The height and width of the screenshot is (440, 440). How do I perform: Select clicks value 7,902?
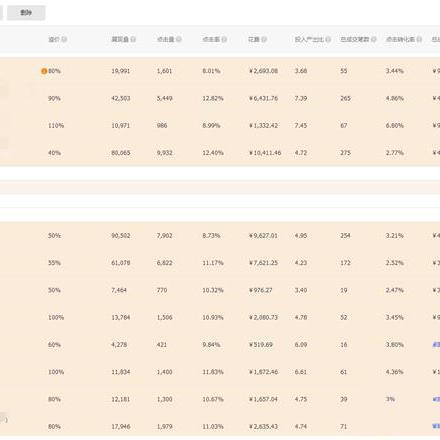click(165, 236)
